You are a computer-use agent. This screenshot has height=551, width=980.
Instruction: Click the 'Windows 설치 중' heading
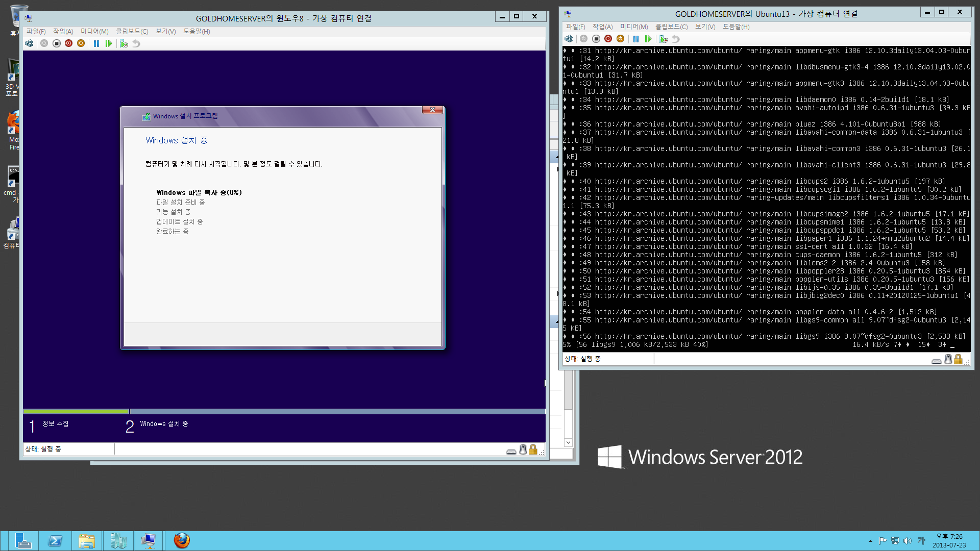[x=177, y=140]
